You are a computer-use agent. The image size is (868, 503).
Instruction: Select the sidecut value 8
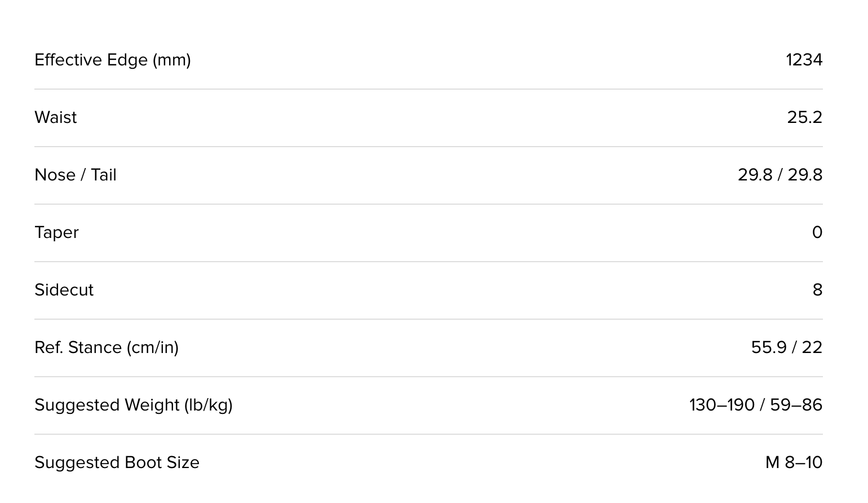pos(817,290)
